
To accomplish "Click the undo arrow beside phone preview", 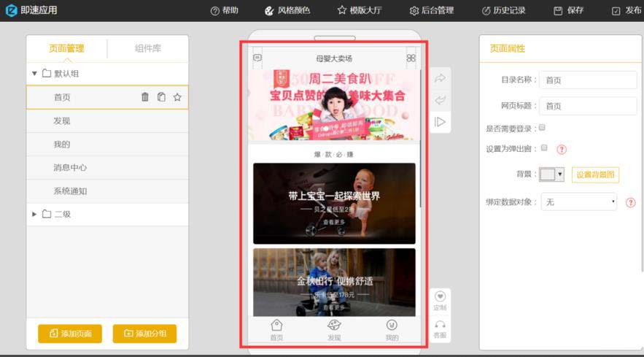I will click(440, 100).
